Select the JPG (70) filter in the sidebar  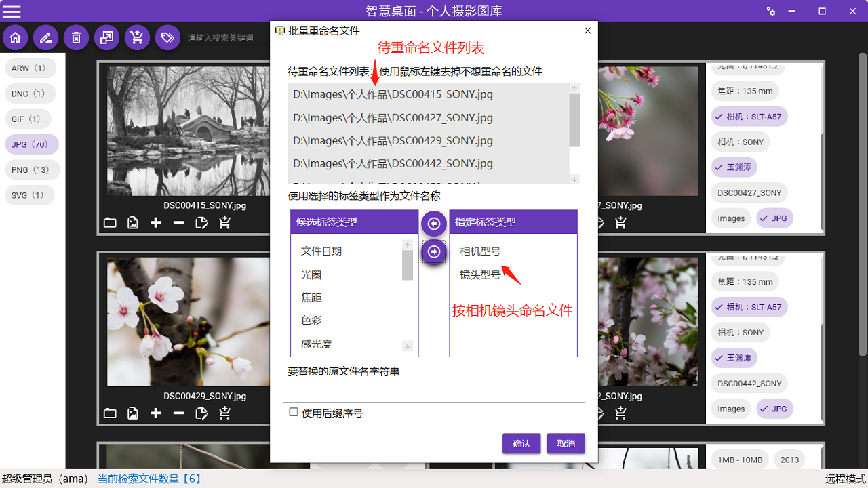31,144
